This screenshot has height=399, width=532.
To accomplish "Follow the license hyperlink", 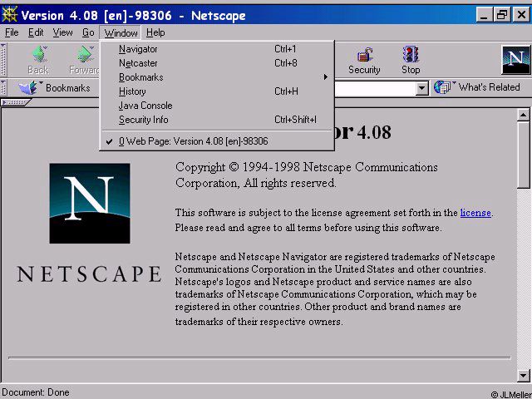I will (x=475, y=213).
